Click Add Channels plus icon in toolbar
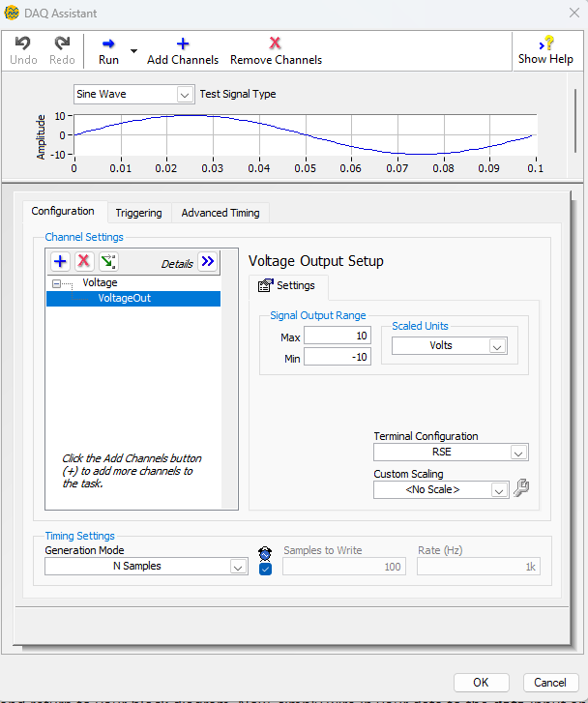This screenshot has height=703, width=588. [183, 44]
